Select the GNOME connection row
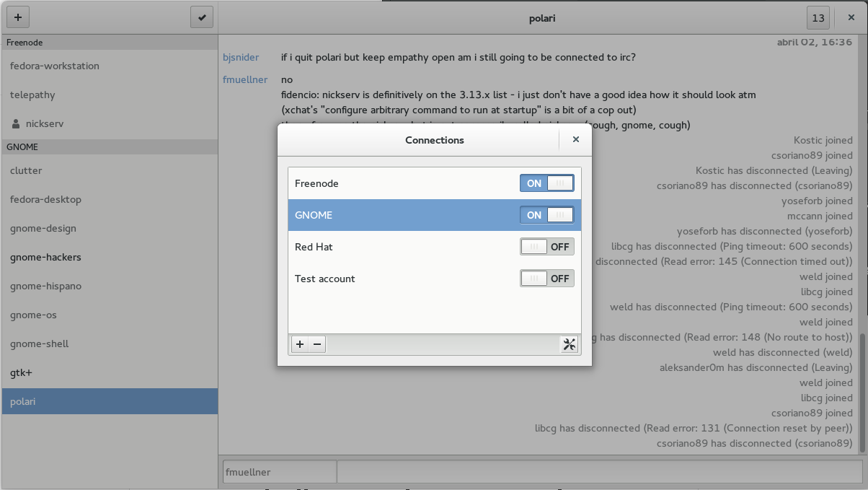Screen dimensions: 868x490 tap(435, 215)
